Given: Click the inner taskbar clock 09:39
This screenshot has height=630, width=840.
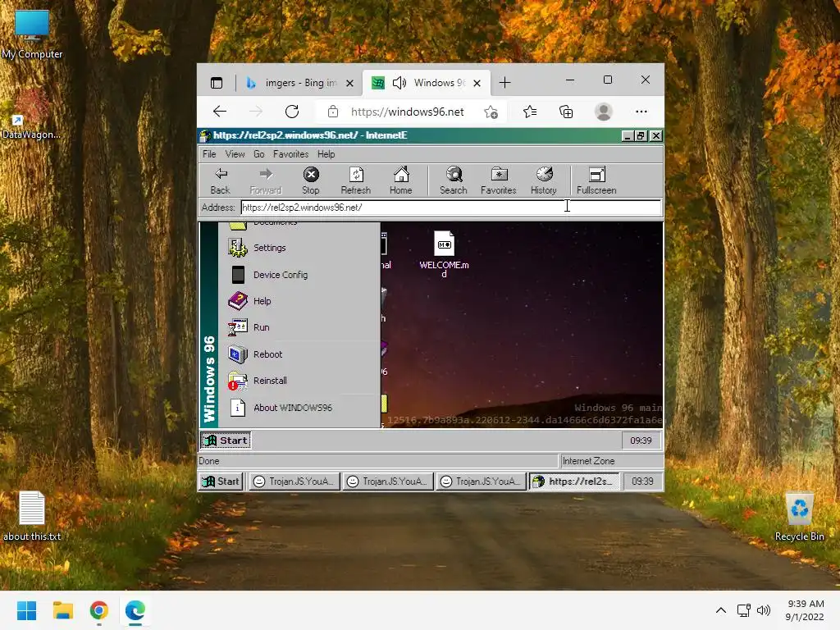Looking at the screenshot, I should click(x=641, y=441).
